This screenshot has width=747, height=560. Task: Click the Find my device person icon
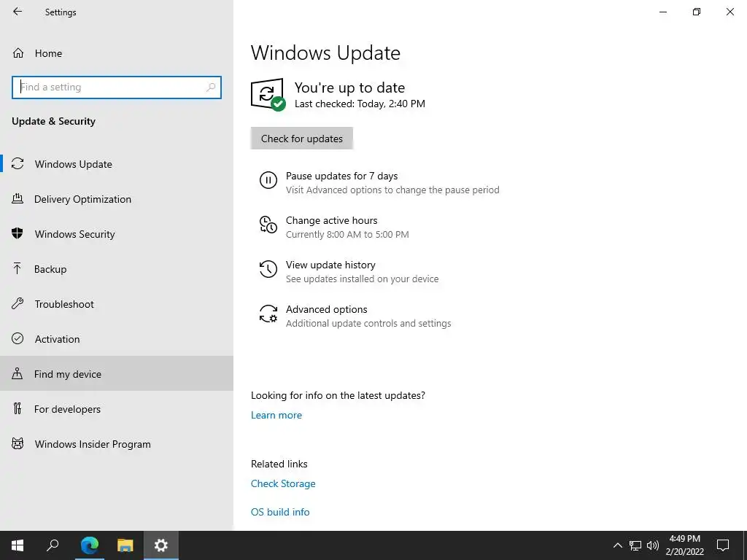pos(18,373)
